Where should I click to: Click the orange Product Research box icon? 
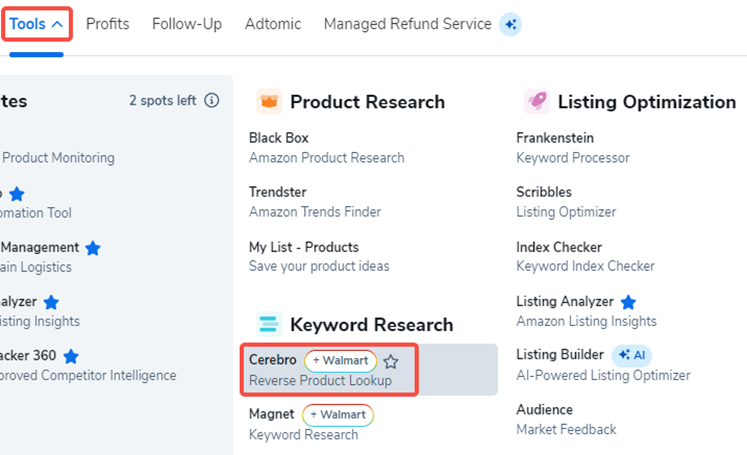point(269,101)
